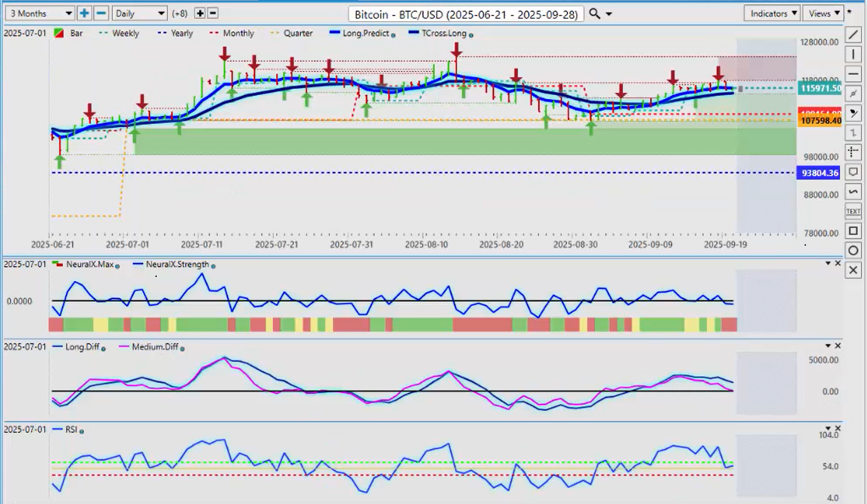Click the 107598.40 price label
Image resolution: width=867 pixels, height=504 pixels.
820,120
